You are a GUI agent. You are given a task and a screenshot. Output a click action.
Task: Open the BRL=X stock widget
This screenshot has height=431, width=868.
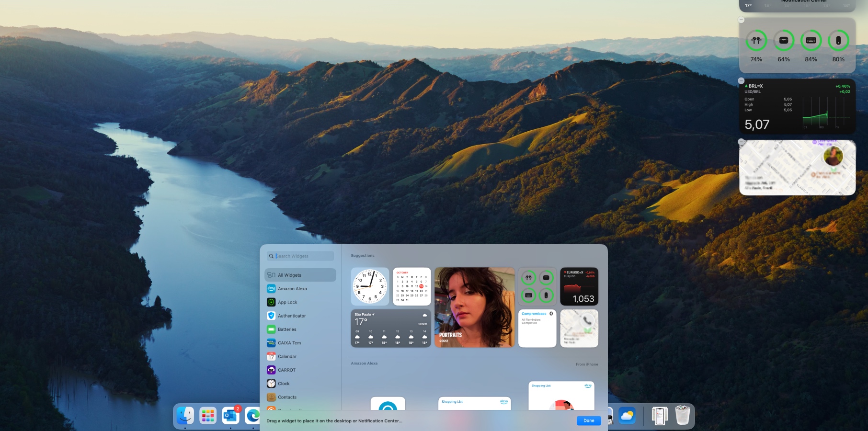(798, 106)
